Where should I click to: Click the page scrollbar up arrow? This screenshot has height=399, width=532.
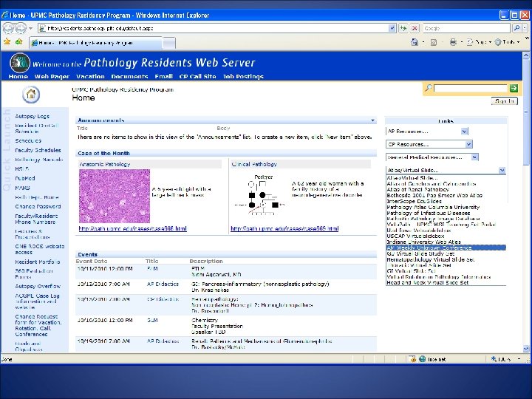pyautogui.click(x=526, y=55)
